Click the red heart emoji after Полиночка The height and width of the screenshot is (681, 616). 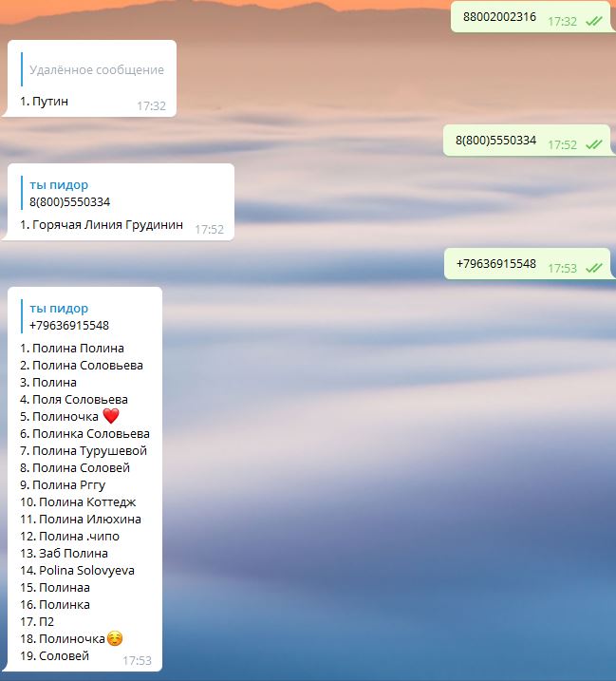[111, 416]
